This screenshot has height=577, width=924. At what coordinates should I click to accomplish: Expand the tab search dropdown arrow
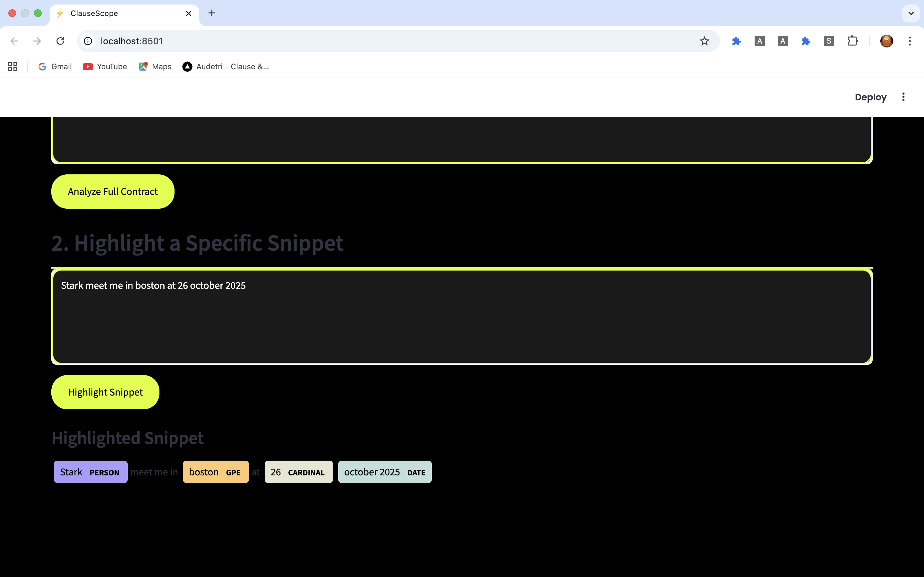click(911, 13)
